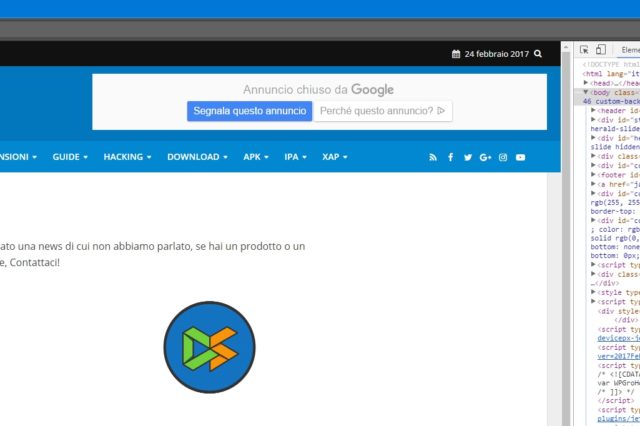Click the calendar icon beside the date
The height and width of the screenshot is (426, 640).
coord(456,54)
